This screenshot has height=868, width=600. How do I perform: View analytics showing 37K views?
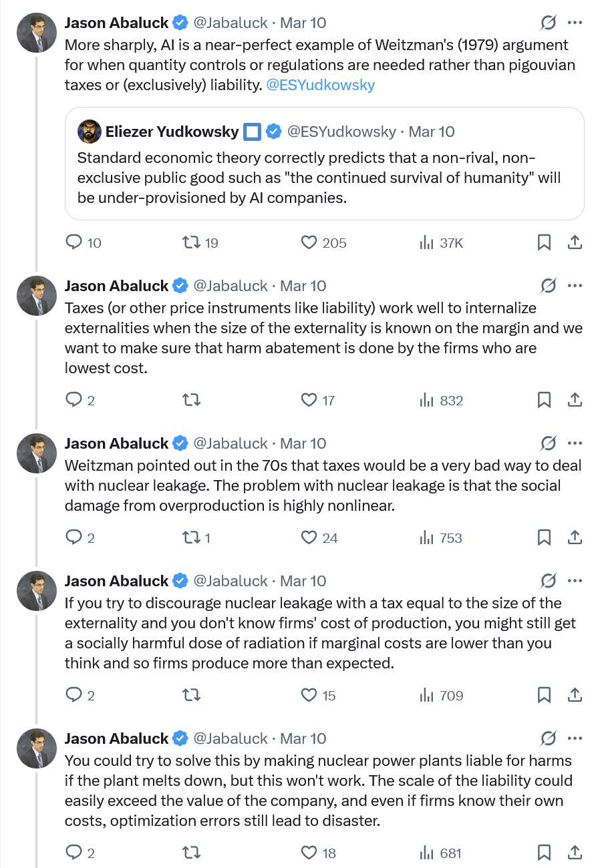pos(426,243)
